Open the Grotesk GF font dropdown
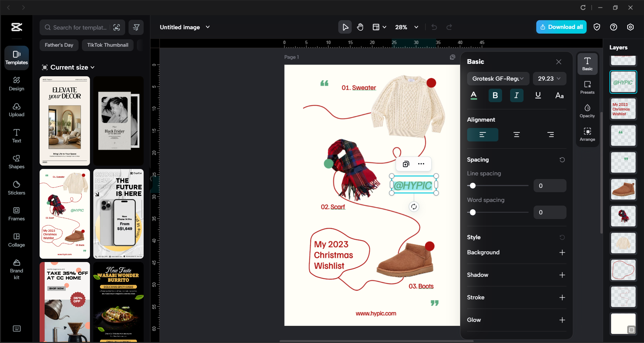This screenshot has width=644, height=343. coord(498,79)
